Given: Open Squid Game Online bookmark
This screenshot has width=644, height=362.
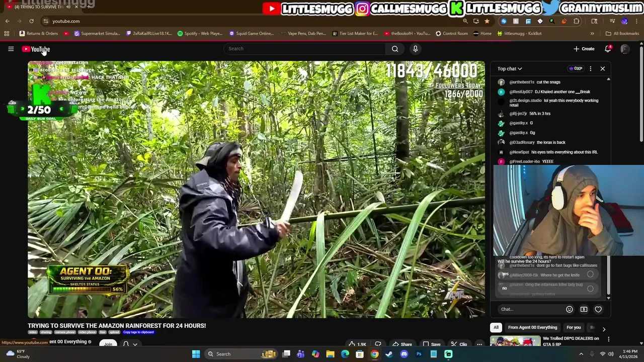Looking at the screenshot, I should click(251, 34).
